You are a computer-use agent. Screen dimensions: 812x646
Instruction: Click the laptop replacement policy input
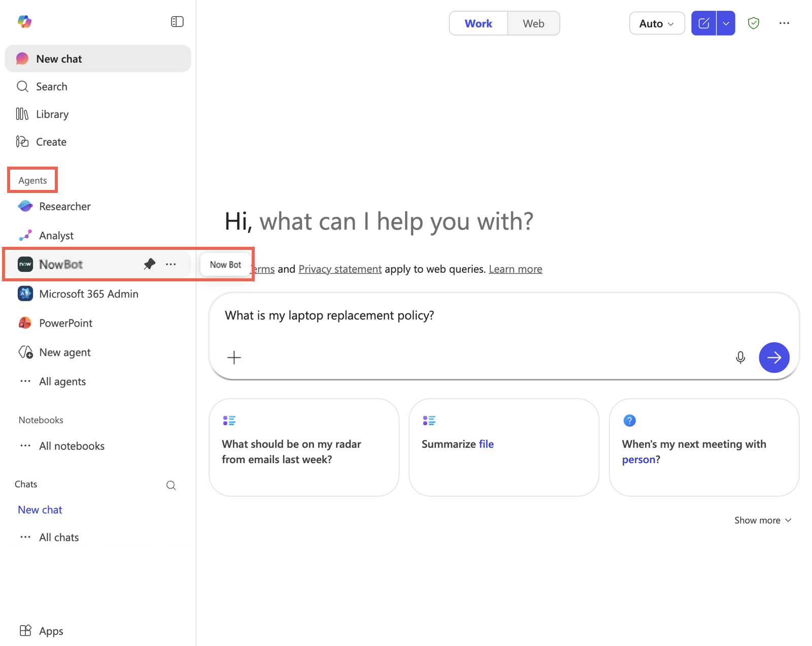(504, 315)
